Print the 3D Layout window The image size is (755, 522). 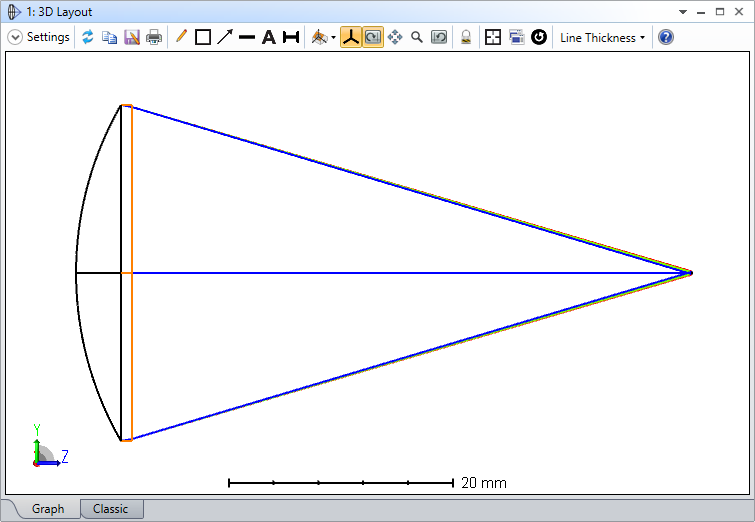click(154, 37)
